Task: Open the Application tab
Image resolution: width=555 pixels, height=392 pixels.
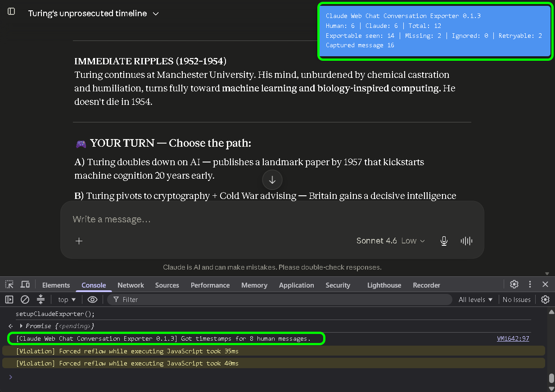Action: (x=296, y=285)
